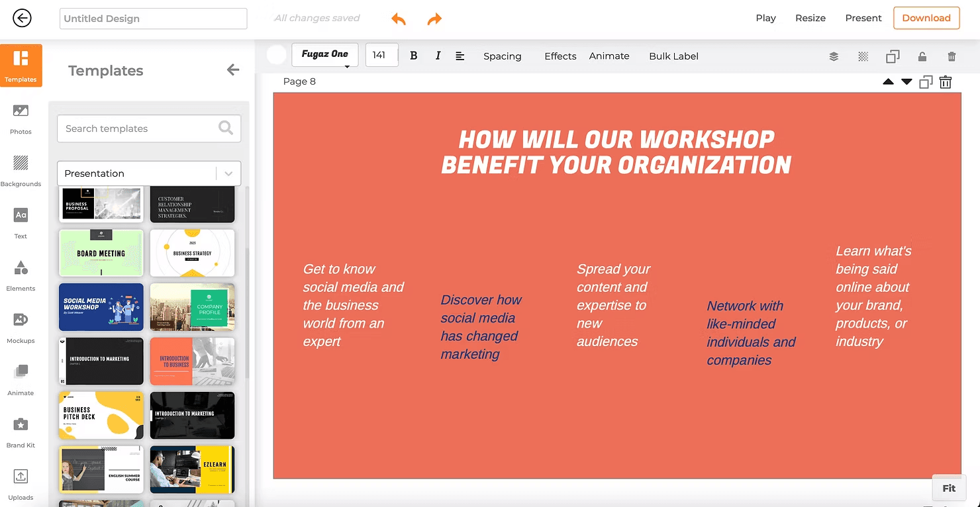
Task: Select the Business Strategy template
Action: point(192,253)
